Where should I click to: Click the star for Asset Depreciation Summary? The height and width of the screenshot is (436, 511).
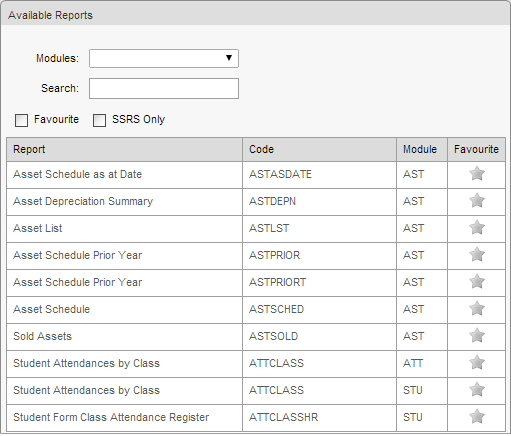(477, 201)
